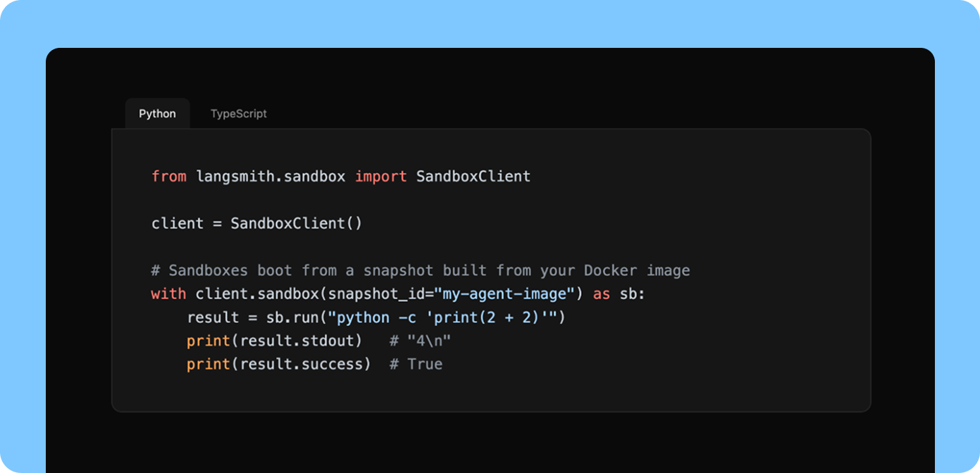Viewport: 980px width, 473px height.
Task: Click the 'from' keyword in the import line
Action: 169,176
